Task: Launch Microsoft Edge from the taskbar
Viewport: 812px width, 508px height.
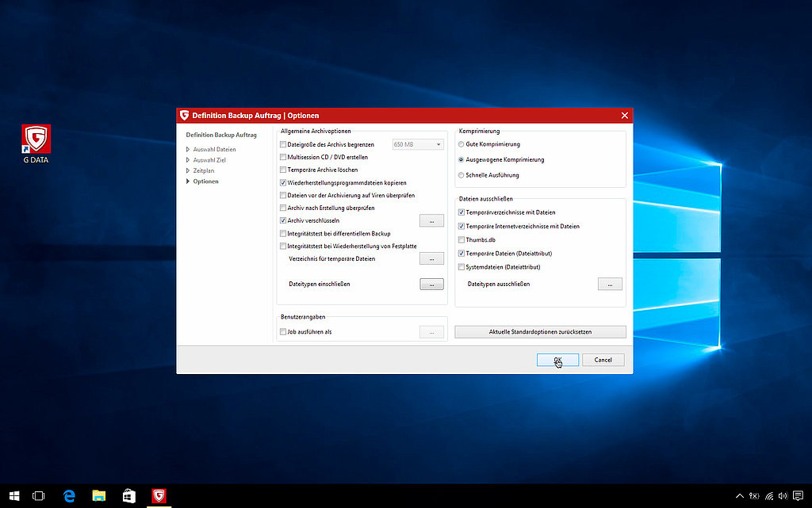Action: pos(68,495)
